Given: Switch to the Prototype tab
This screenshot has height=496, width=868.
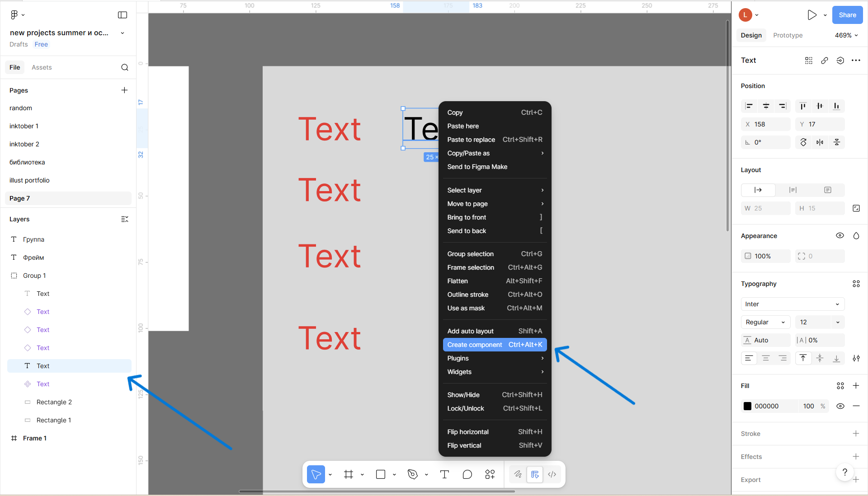Looking at the screenshot, I should coord(788,35).
